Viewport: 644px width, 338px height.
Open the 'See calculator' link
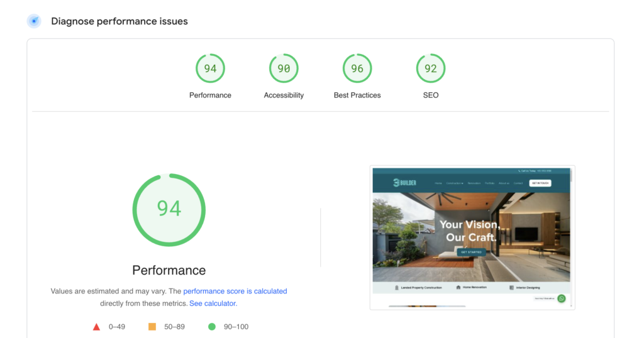(213, 303)
